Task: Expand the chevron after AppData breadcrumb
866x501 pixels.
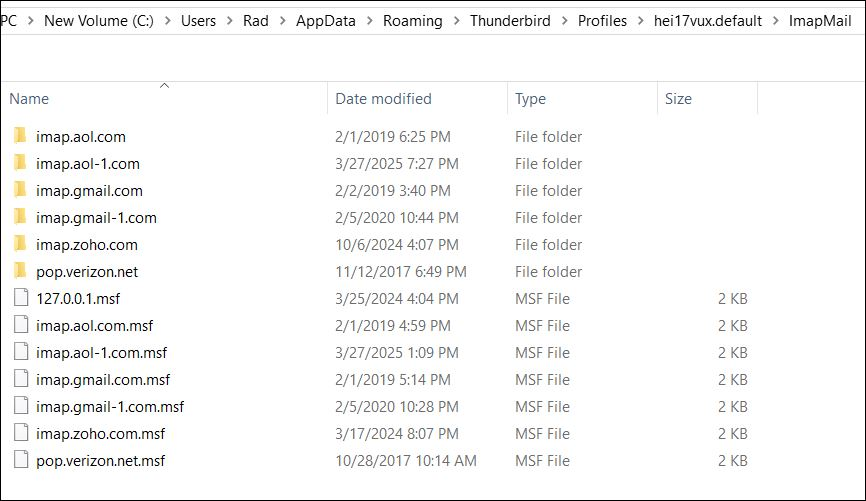Action: point(369,21)
